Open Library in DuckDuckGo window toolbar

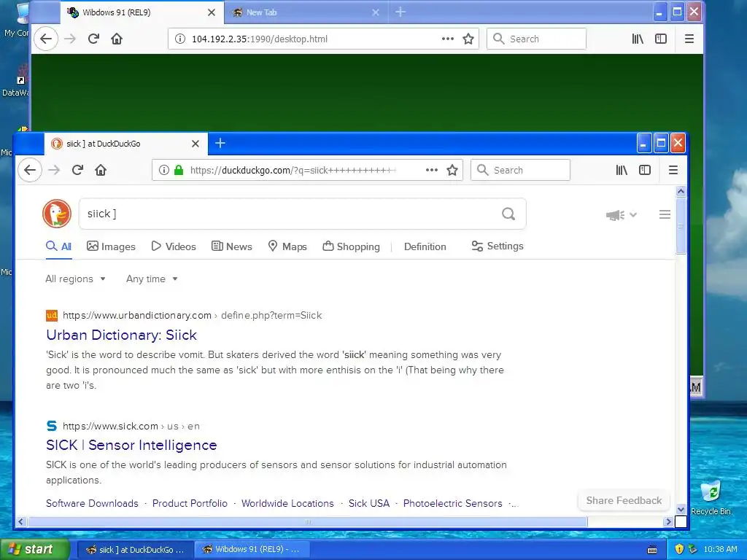tap(622, 170)
